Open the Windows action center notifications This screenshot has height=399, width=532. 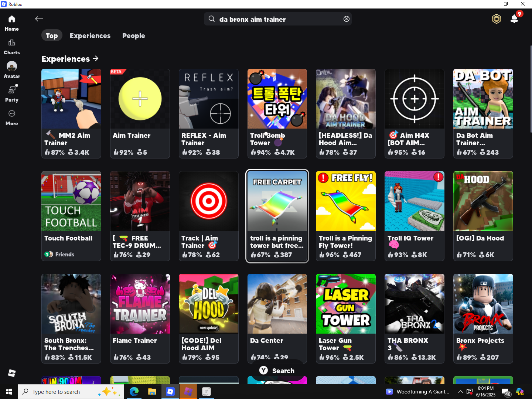pyautogui.click(x=506, y=392)
